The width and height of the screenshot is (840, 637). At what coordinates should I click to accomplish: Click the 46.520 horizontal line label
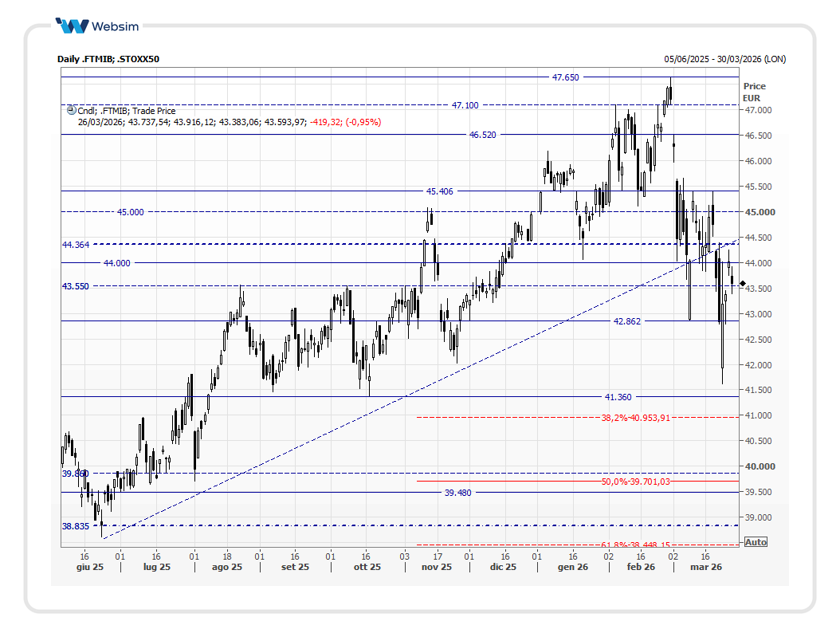pos(482,136)
